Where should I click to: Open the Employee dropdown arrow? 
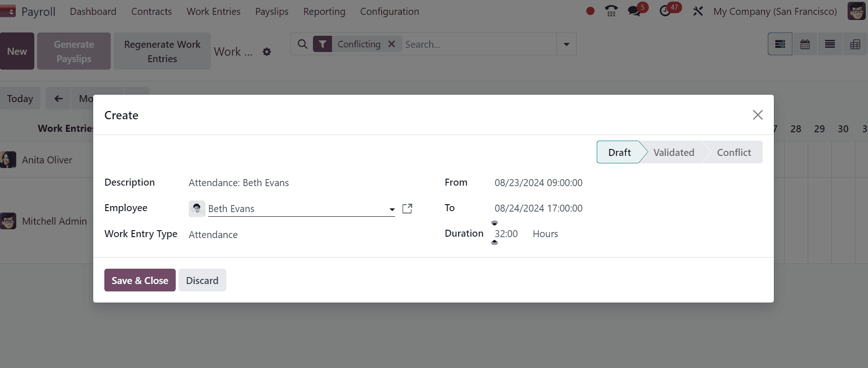tap(392, 209)
